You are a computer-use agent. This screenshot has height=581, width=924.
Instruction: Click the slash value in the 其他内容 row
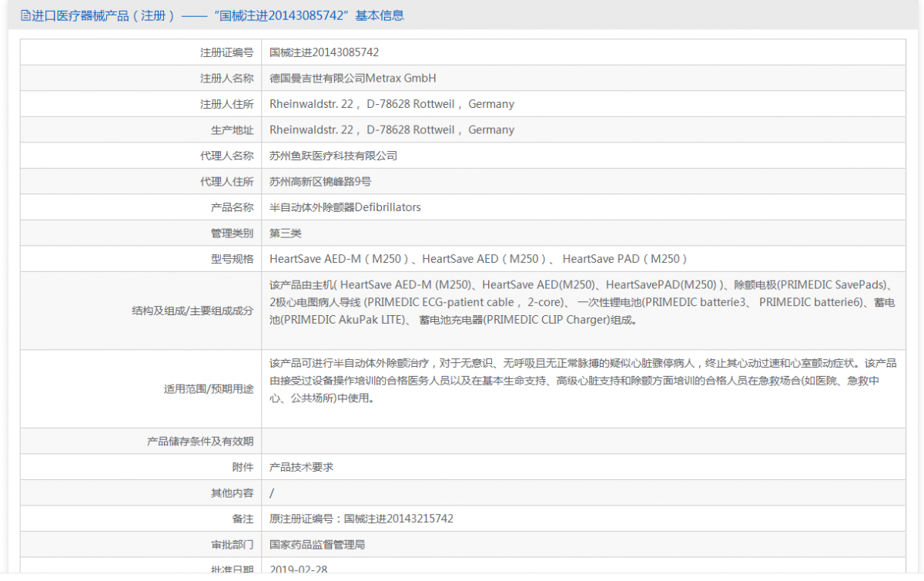(272, 493)
